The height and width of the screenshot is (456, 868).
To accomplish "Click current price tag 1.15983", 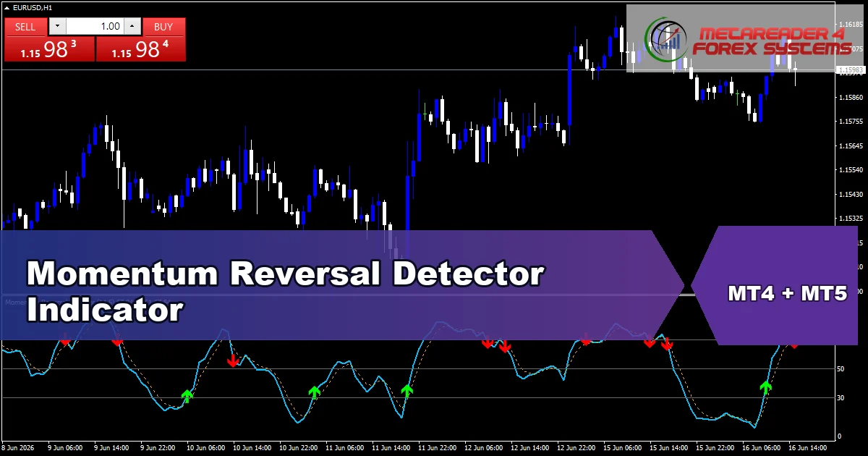I will point(850,70).
